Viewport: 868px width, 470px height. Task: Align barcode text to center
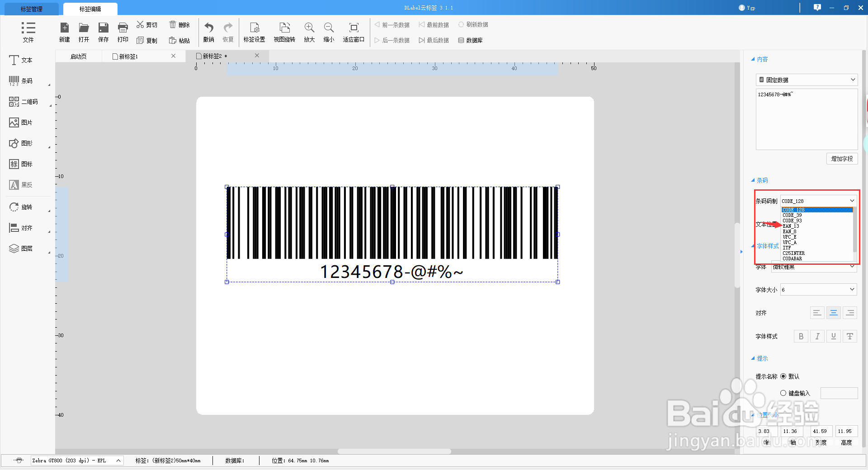coord(834,313)
